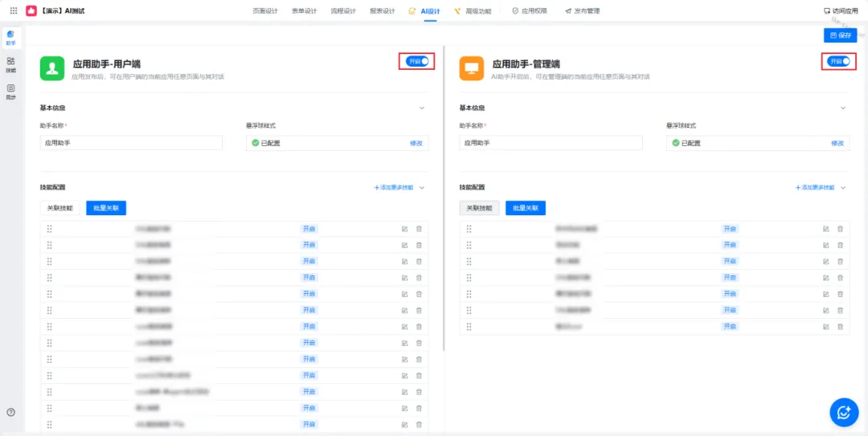Open the 技能 section in left sidebar

tap(10, 64)
